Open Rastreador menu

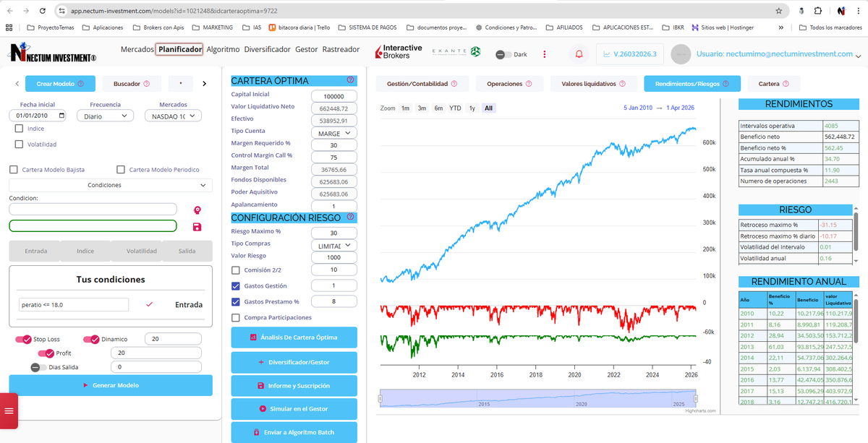[341, 49]
